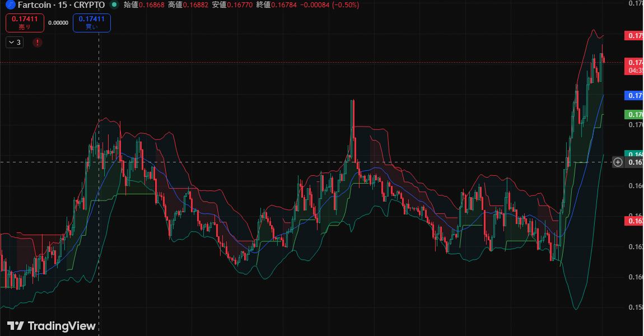This screenshot has width=644, height=336.
Task: Select the 安値0.16770 low value
Action: pos(232,5)
